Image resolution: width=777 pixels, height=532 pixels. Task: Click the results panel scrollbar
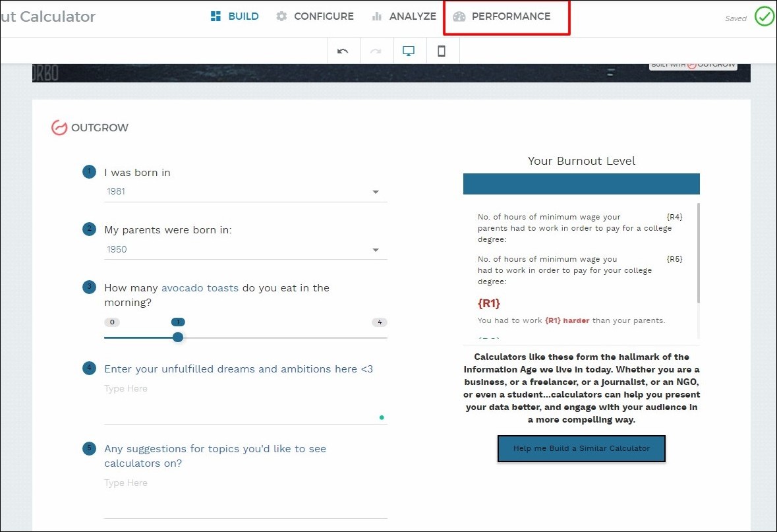pyautogui.click(x=698, y=254)
